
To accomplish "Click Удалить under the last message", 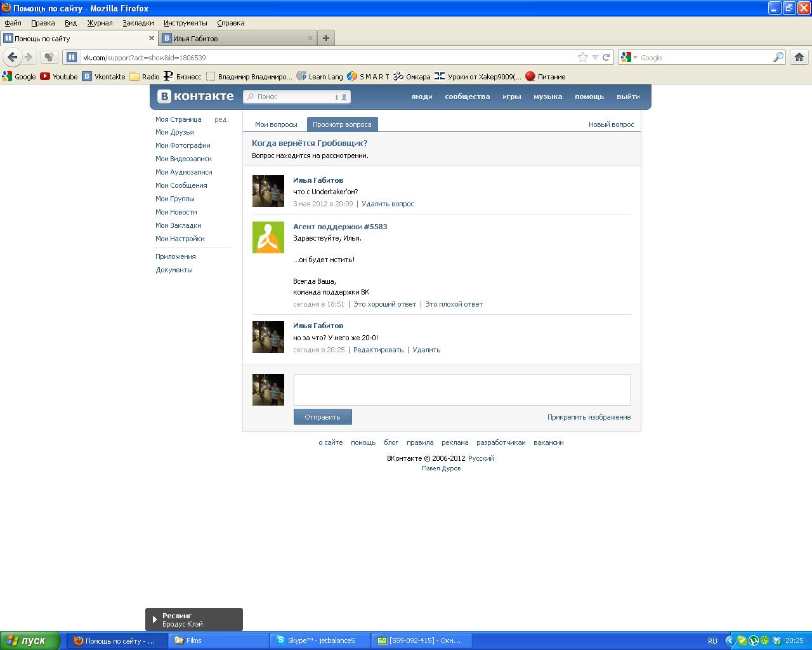I will (426, 350).
